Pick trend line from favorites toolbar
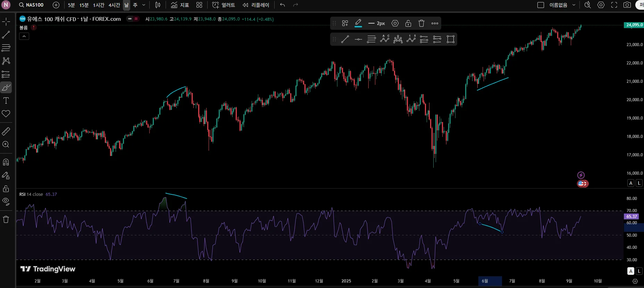Image resolution: width=644 pixels, height=288 pixels. pyautogui.click(x=345, y=39)
